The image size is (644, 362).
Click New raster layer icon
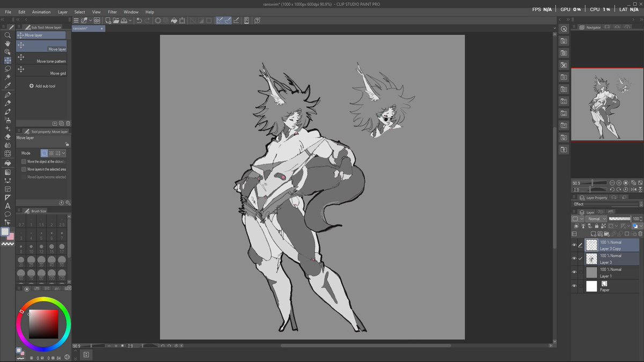[593, 234]
